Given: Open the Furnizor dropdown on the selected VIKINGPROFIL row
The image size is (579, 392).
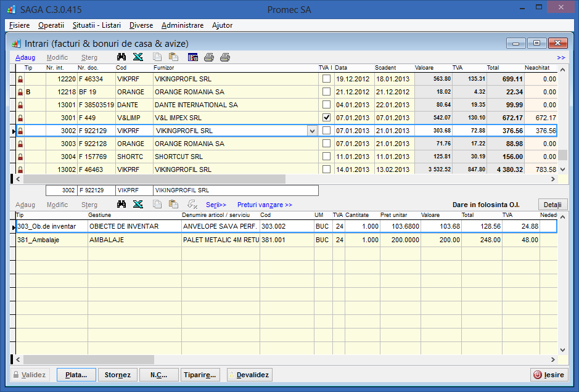Looking at the screenshot, I should click(311, 131).
